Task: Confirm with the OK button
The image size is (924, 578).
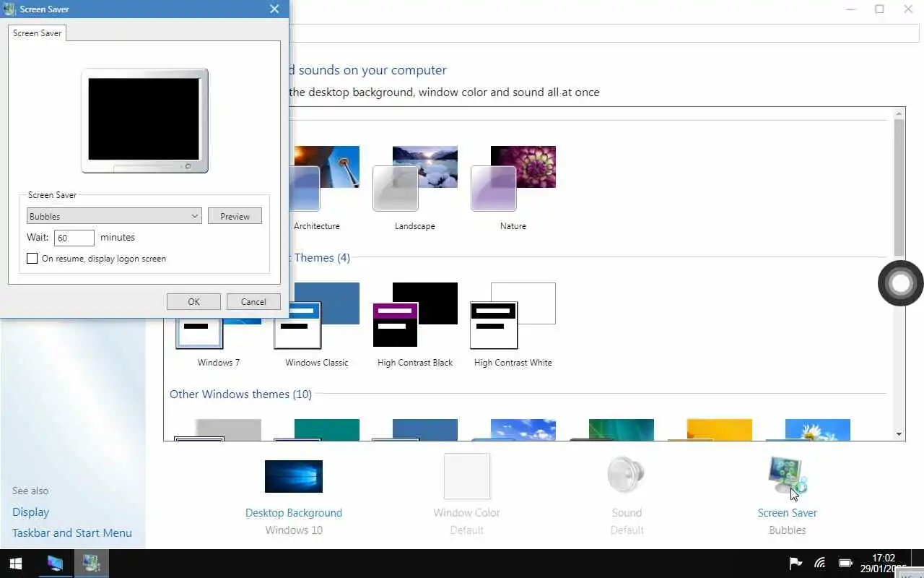Action: [x=193, y=302]
